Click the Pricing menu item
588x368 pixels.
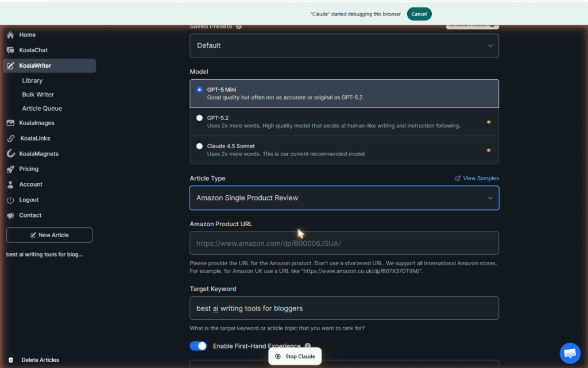tap(29, 169)
